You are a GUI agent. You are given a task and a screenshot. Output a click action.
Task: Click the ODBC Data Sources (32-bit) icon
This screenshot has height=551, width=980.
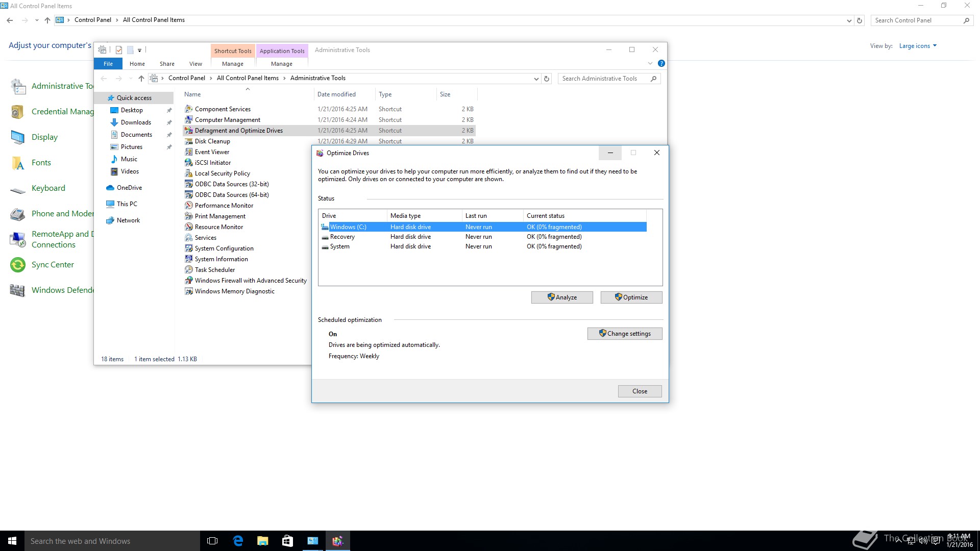pyautogui.click(x=189, y=184)
